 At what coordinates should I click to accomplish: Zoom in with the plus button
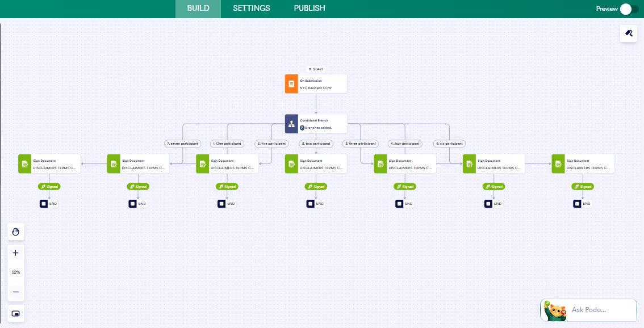[15, 253]
